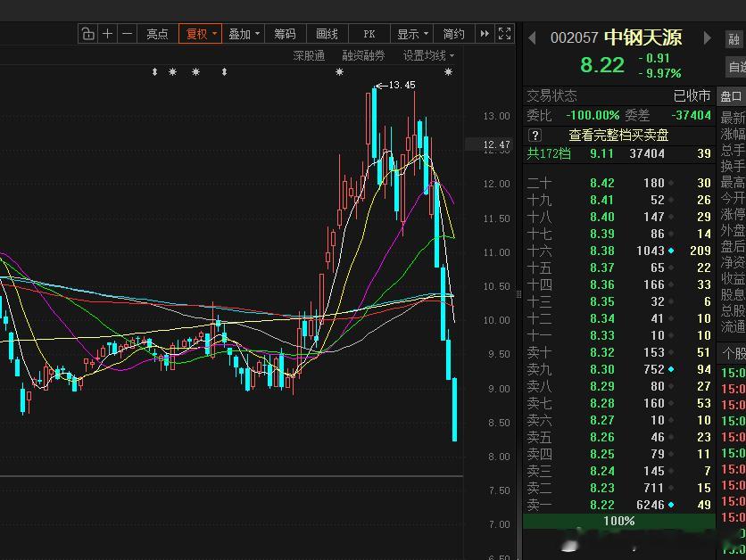Image resolution: width=746 pixels, height=560 pixels.
Task: Select the 卖一 8.22 order row
Action: [x=619, y=505]
